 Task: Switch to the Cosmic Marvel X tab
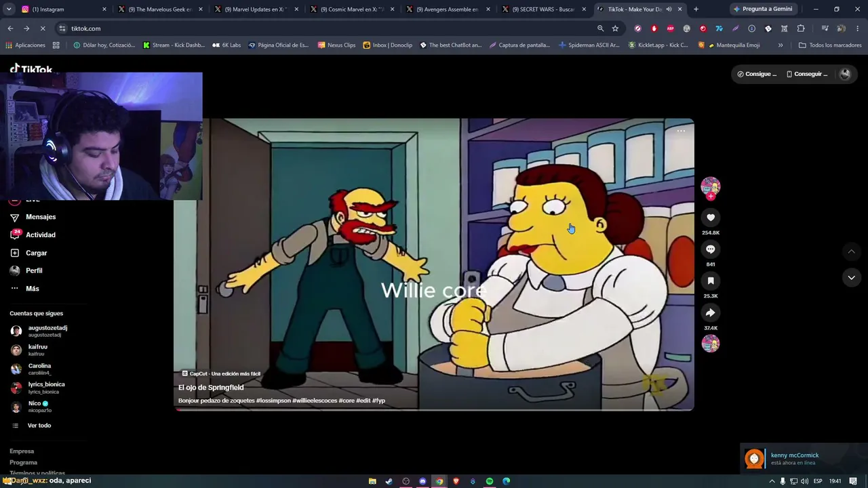point(353,9)
